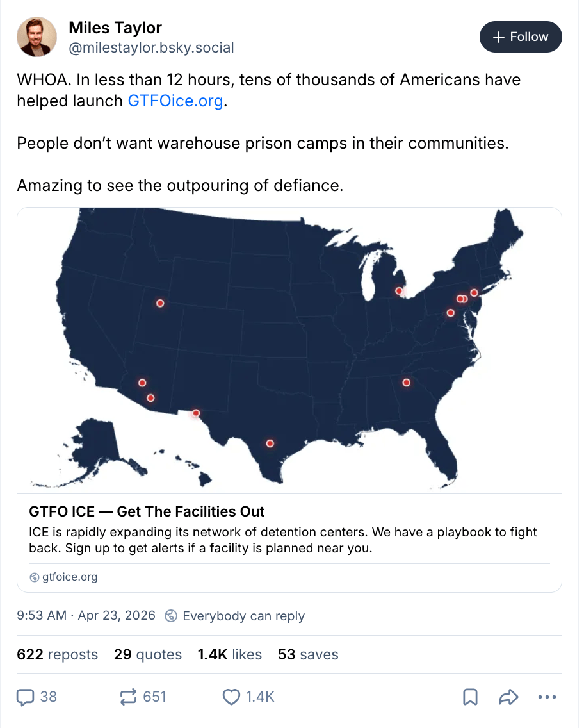Open the GTFO ICE link card title
This screenshot has height=728, width=584.
pos(147,511)
